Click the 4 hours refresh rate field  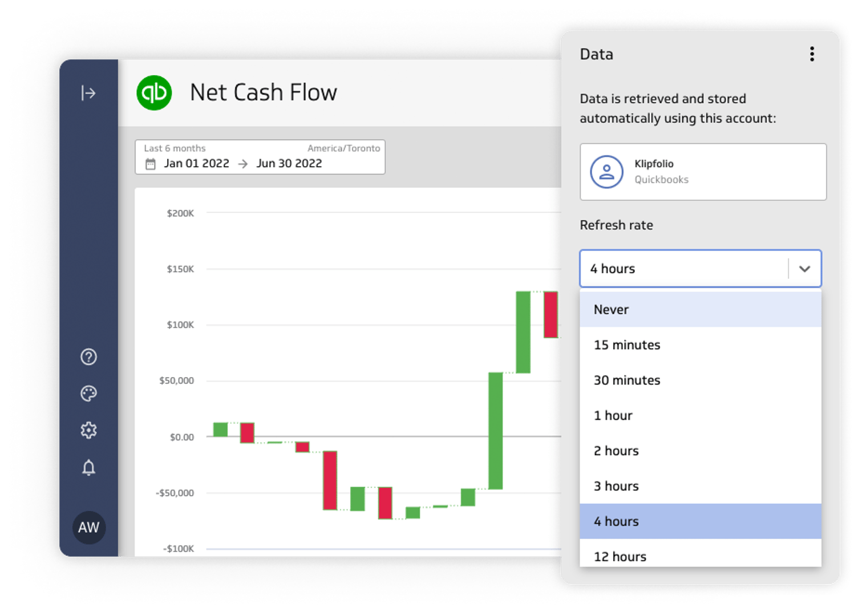701,268
